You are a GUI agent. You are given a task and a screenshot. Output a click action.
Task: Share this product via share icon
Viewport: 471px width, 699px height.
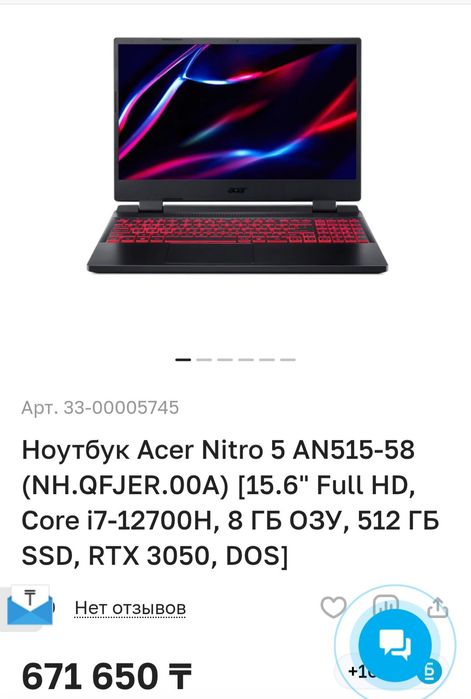point(438,607)
